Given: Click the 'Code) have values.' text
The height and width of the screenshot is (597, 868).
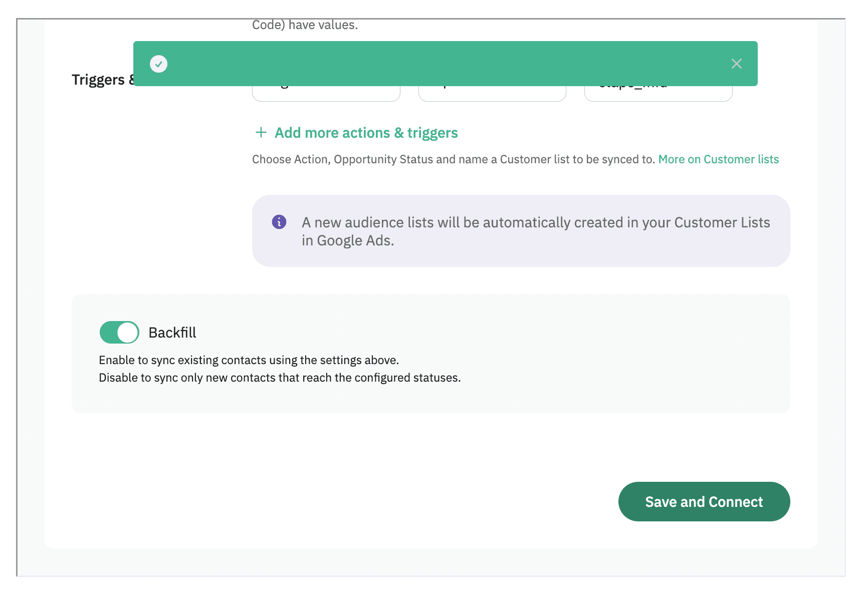Looking at the screenshot, I should [305, 25].
